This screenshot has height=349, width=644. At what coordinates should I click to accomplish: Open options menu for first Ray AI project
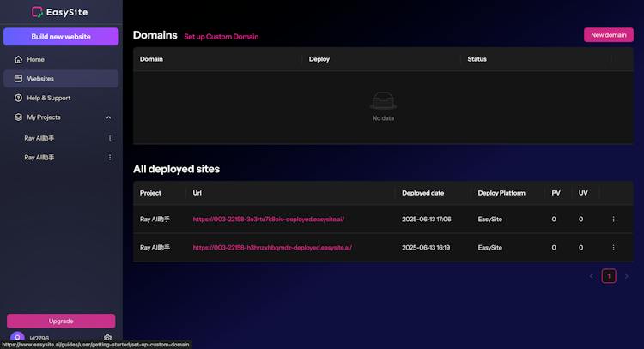click(110, 138)
